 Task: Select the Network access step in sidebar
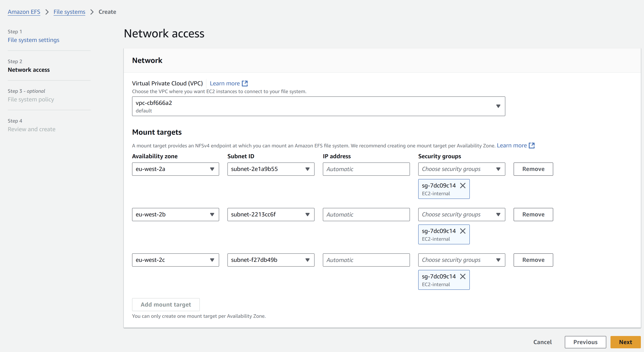(x=29, y=70)
